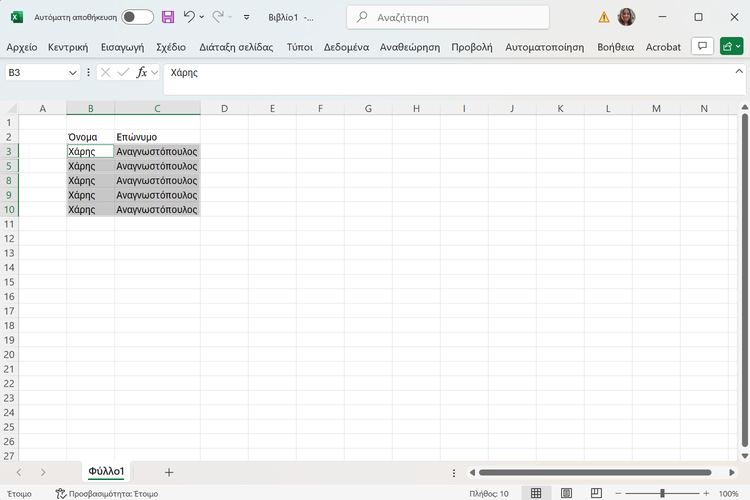Click the cancel X icon in formula bar
The width and height of the screenshot is (750, 500).
click(x=105, y=72)
